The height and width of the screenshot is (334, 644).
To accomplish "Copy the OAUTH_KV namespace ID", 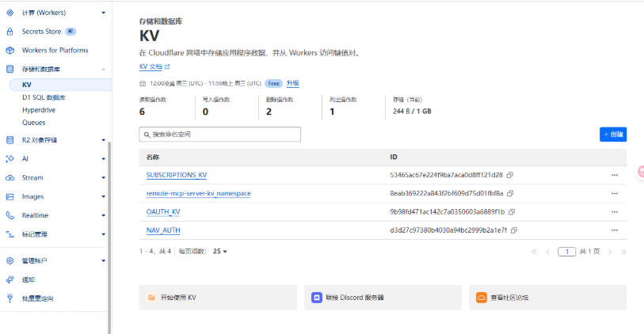I will (512, 212).
